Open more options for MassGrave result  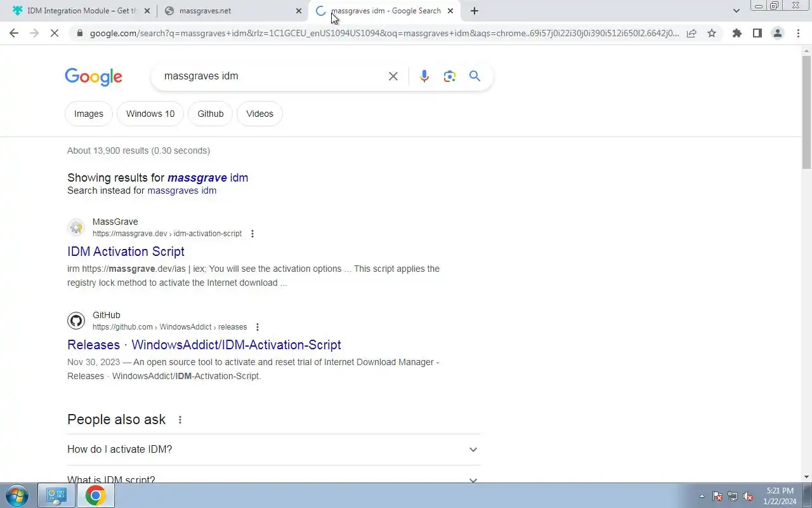252,234
